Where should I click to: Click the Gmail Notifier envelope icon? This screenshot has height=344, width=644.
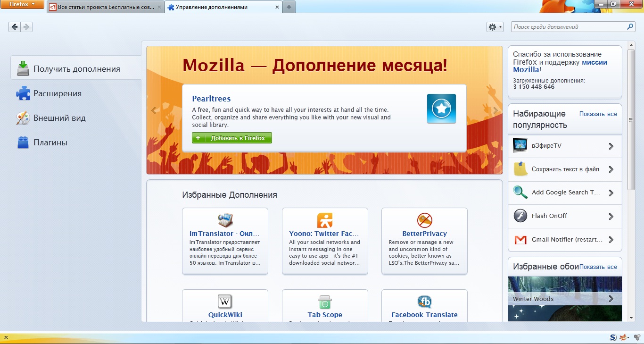pos(520,240)
